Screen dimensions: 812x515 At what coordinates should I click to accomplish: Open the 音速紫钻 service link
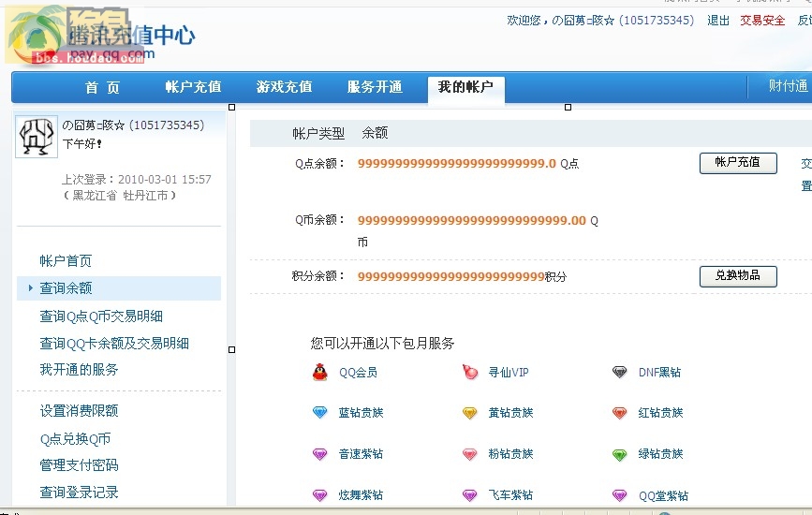(x=361, y=454)
